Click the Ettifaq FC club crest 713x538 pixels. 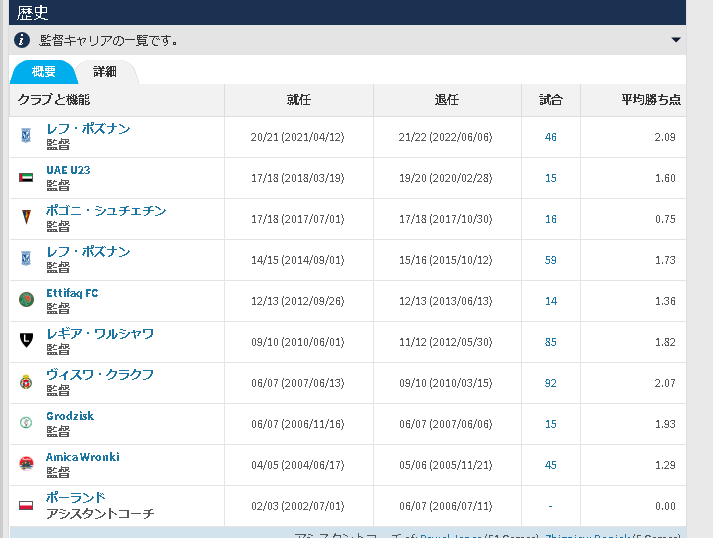point(26,300)
